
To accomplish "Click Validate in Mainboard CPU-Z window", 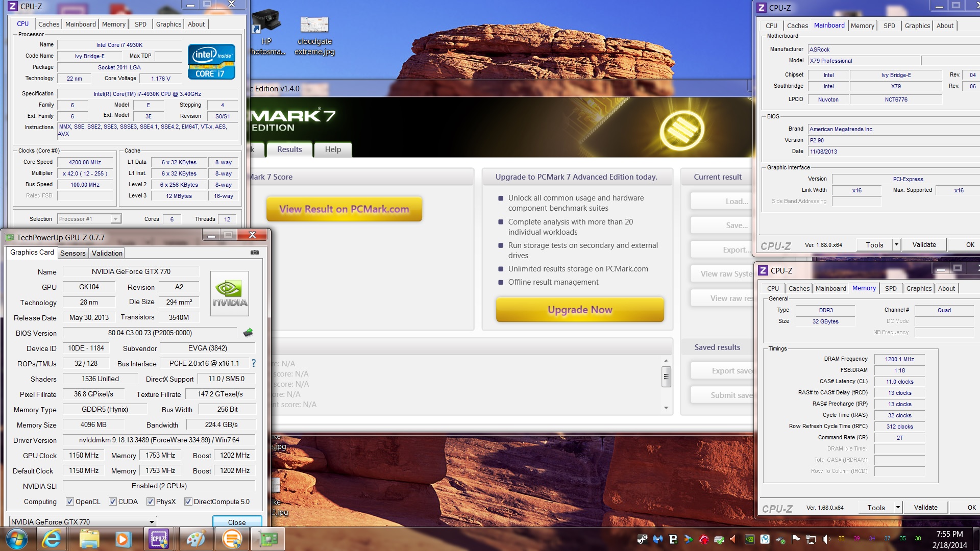I will [924, 245].
